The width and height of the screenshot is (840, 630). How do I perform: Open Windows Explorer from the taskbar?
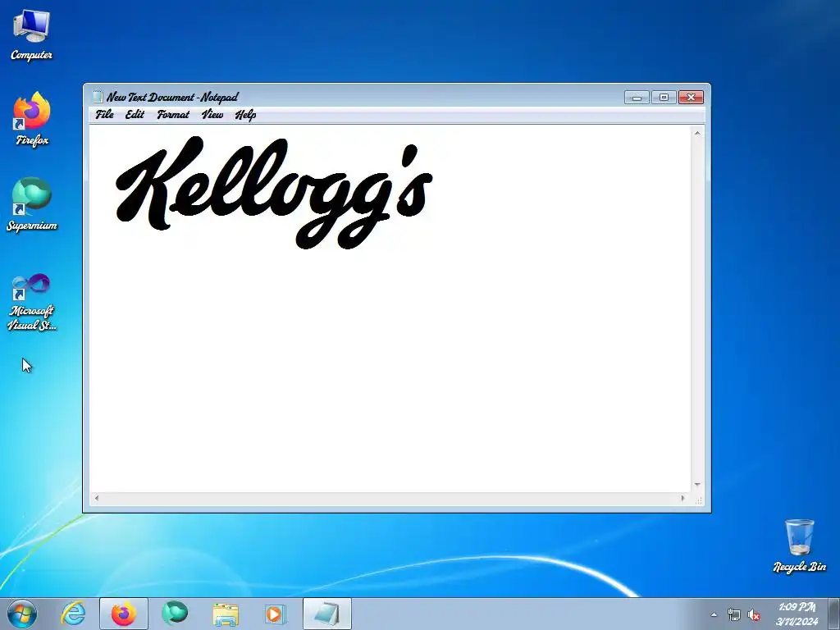[x=226, y=614]
